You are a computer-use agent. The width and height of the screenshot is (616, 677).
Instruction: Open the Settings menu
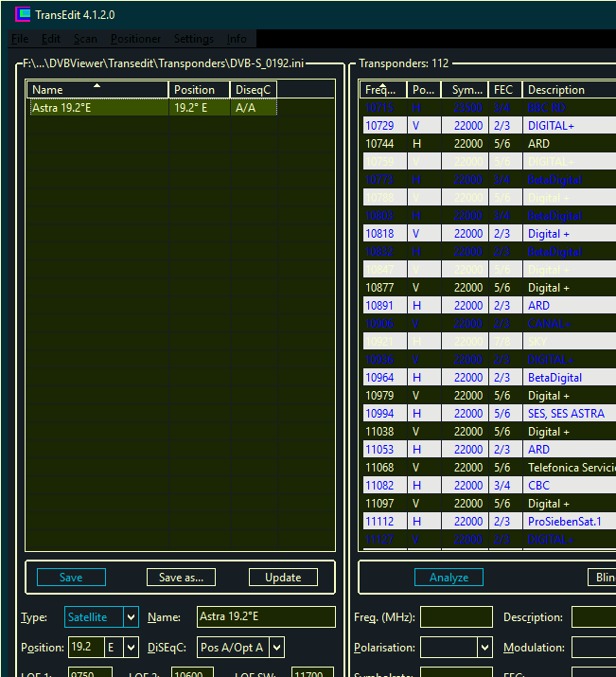point(193,39)
